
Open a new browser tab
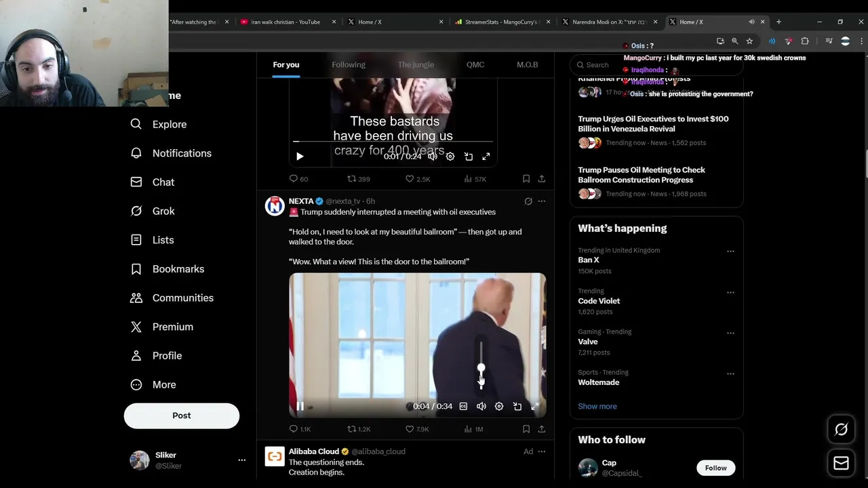point(778,22)
